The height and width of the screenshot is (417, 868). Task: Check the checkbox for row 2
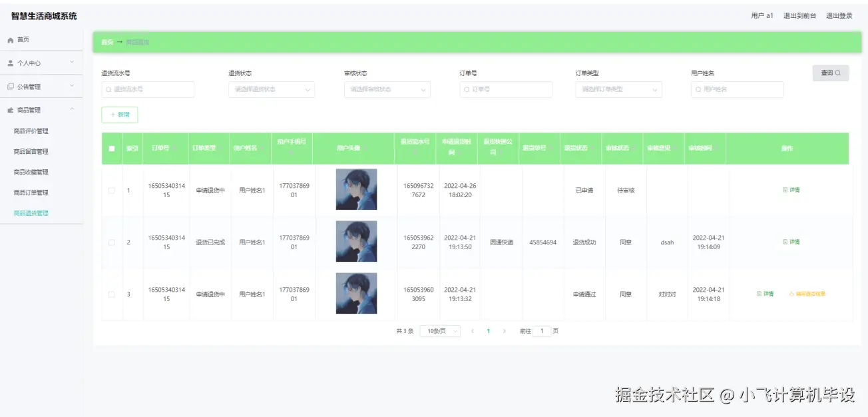(112, 242)
